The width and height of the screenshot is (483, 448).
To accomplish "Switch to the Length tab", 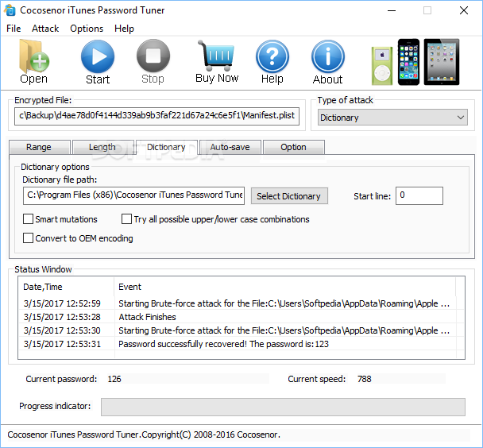I will (102, 147).
